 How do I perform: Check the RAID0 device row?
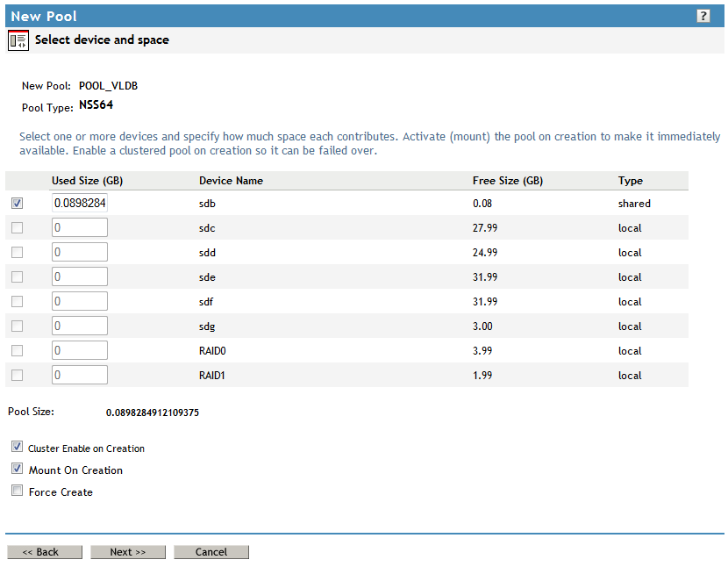tap(18, 349)
